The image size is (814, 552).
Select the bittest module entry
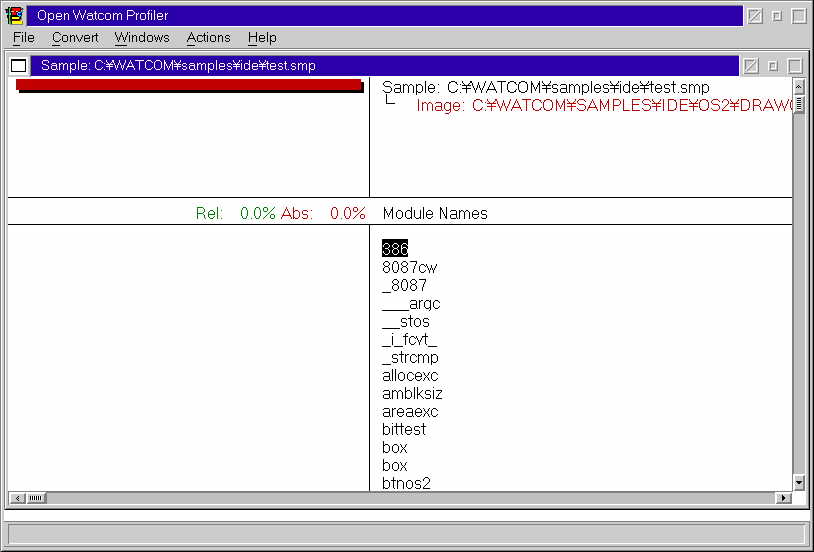click(404, 429)
